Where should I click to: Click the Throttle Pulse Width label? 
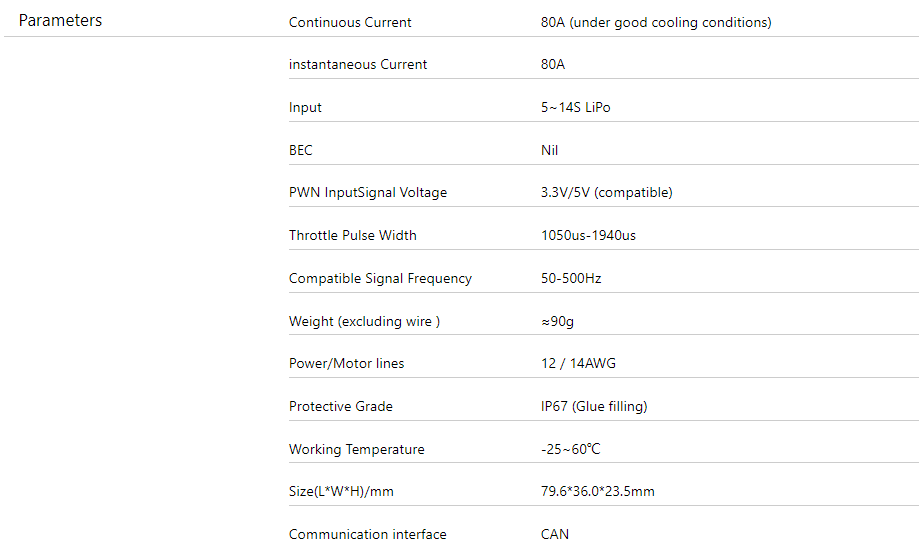click(352, 235)
